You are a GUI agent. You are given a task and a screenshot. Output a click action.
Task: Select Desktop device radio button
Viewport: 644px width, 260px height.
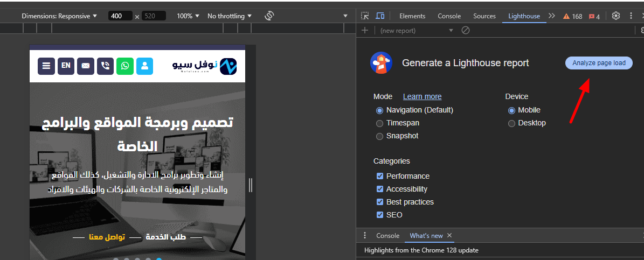click(511, 123)
